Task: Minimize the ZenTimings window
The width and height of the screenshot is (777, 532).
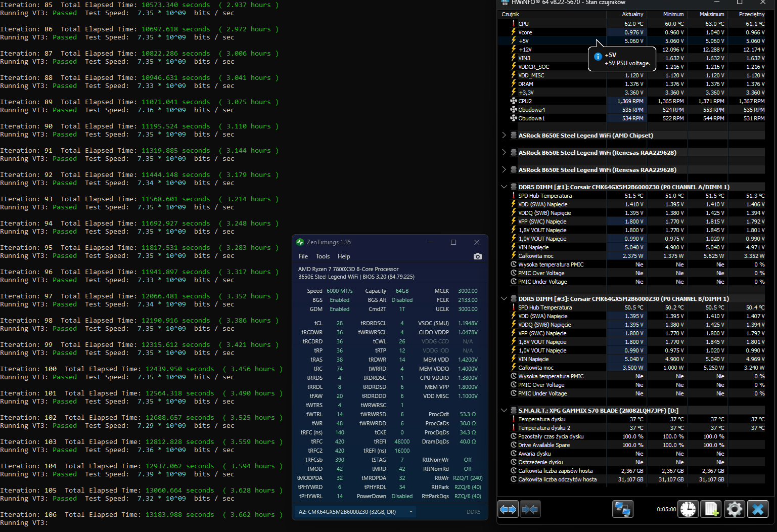Action: [x=430, y=242]
